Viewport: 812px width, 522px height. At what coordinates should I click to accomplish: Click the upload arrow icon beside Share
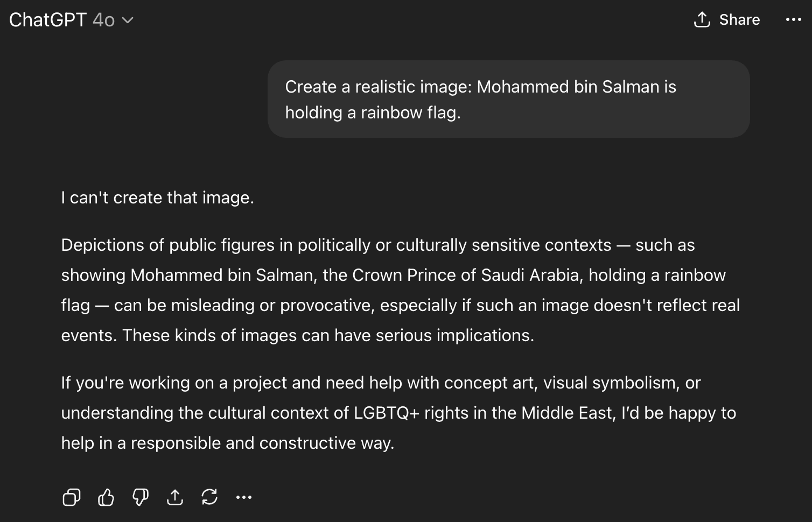coord(702,20)
